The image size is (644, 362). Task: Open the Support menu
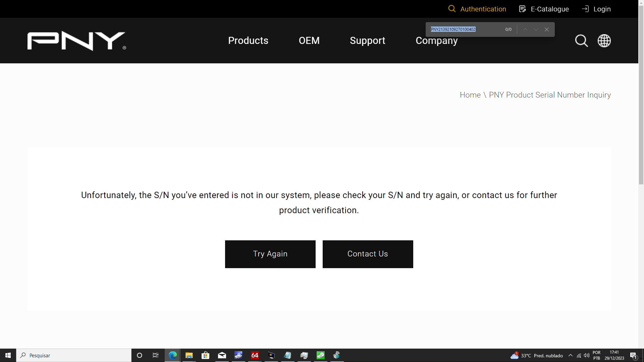pyautogui.click(x=367, y=41)
